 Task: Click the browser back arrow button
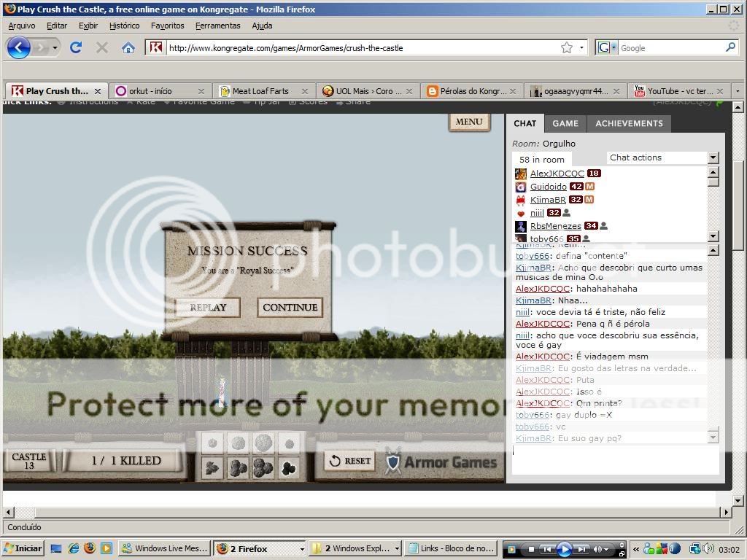20,48
